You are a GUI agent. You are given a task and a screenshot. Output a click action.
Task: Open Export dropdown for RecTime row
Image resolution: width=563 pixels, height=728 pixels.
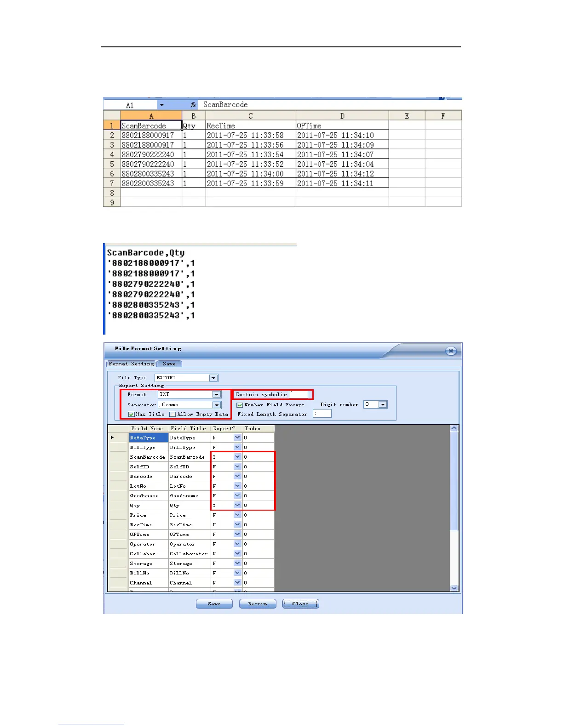(x=237, y=524)
